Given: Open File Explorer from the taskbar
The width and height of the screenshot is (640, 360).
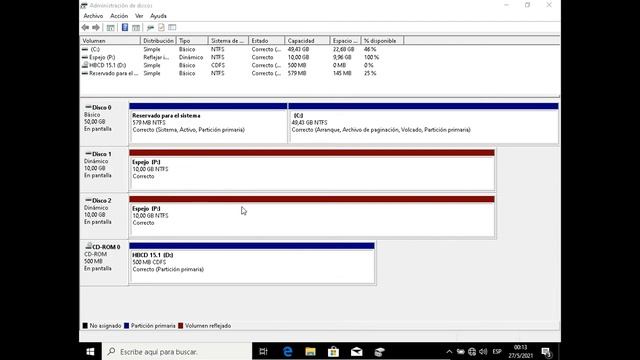Looking at the screenshot, I should [310, 351].
